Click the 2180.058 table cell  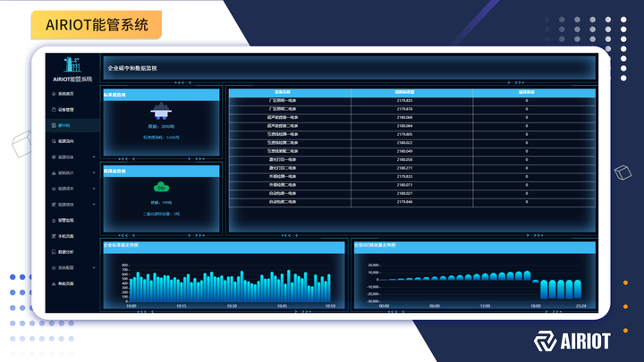tap(404, 160)
